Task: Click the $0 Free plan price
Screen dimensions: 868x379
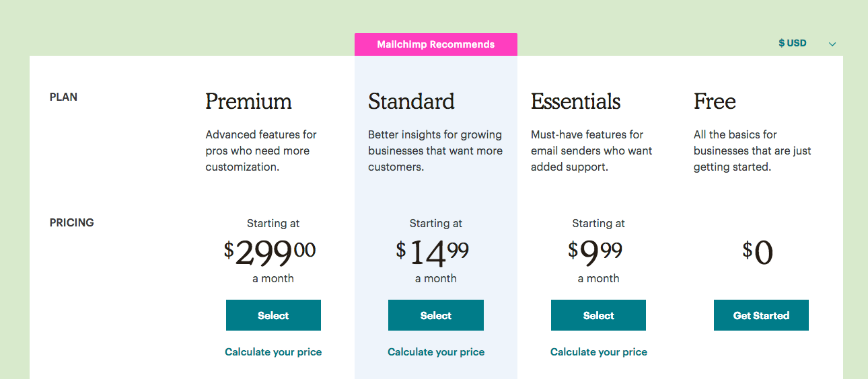Action: pos(758,253)
